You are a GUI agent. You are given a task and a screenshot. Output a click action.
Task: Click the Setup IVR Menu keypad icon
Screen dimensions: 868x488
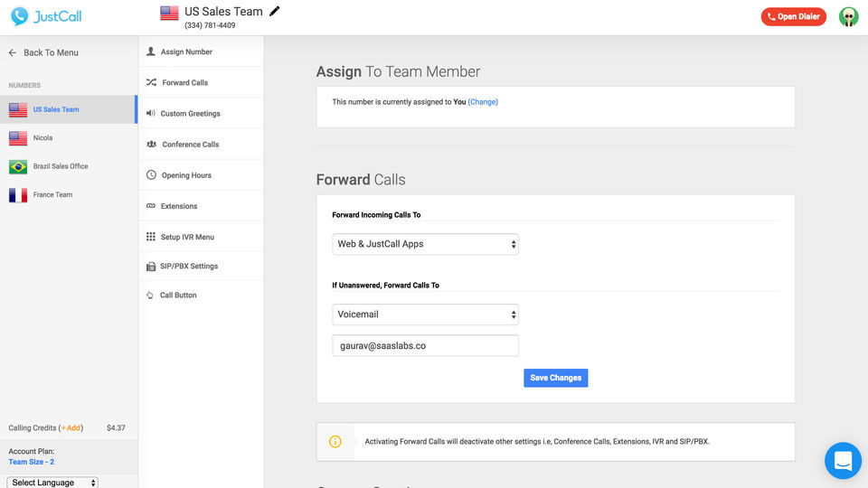click(151, 237)
